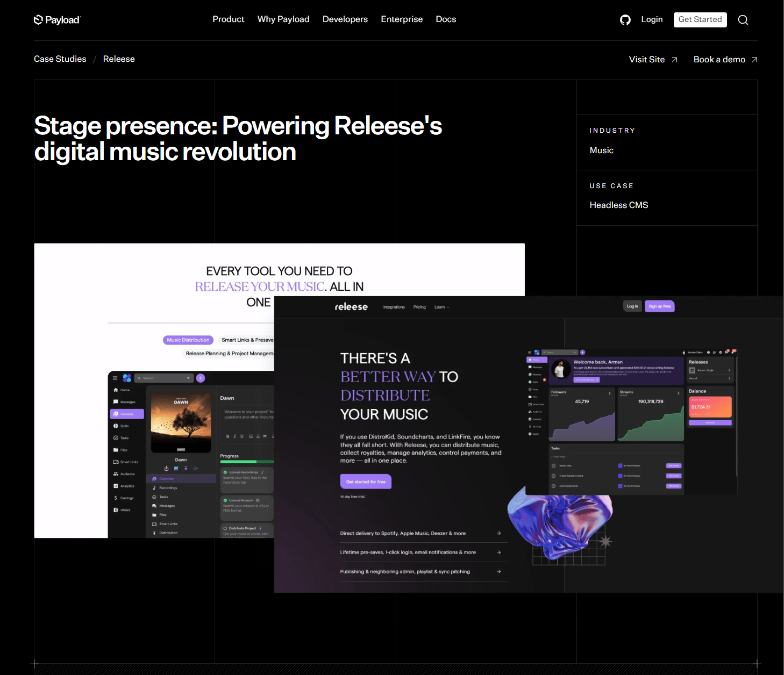Open the Learn dropdown in Releese navigation

point(441,307)
